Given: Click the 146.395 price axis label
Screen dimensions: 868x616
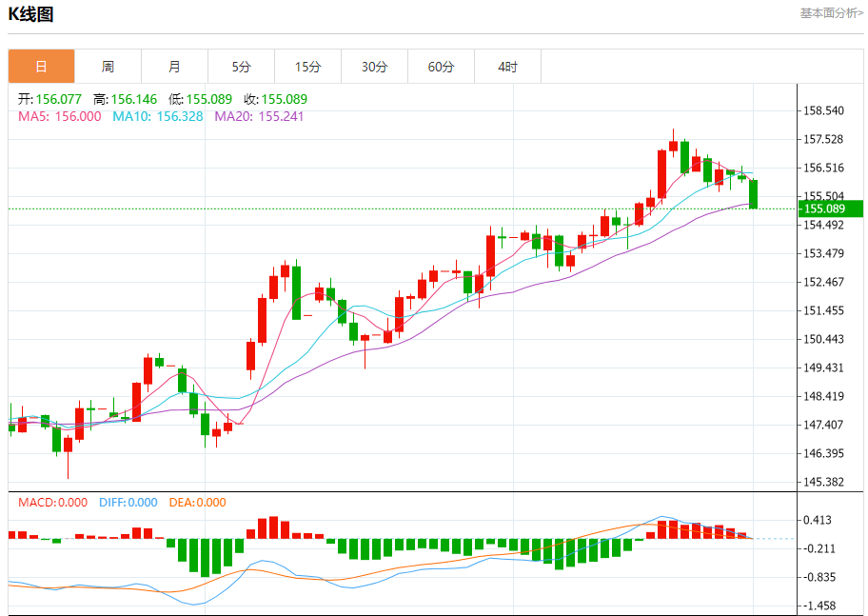Looking at the screenshot, I should point(823,454).
